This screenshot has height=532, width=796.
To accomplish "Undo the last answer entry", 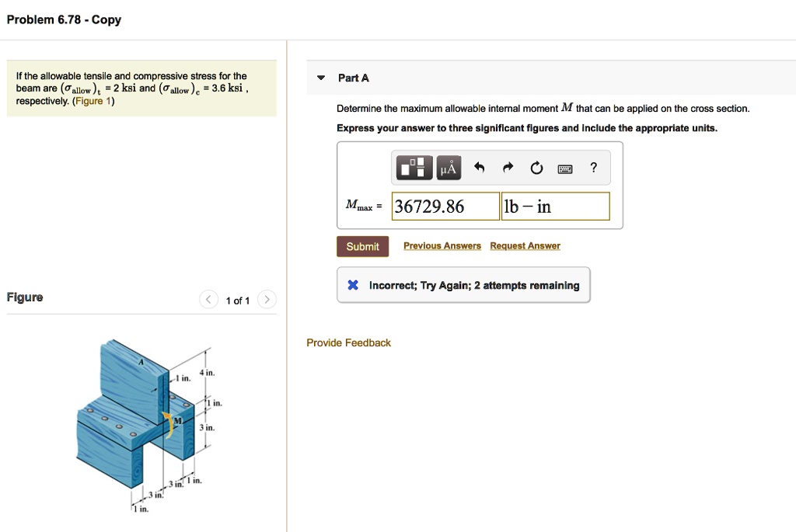I will tap(480, 167).
